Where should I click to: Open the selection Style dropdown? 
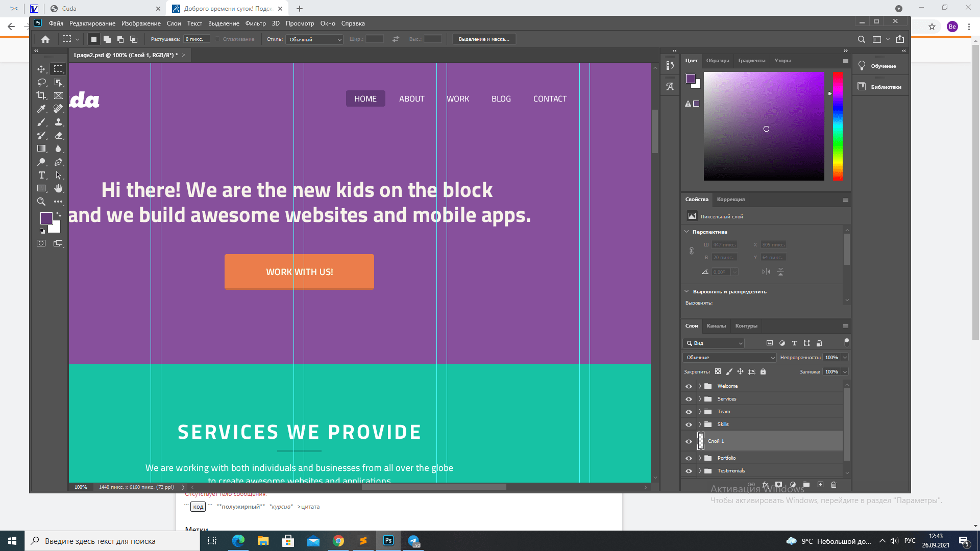(314, 39)
